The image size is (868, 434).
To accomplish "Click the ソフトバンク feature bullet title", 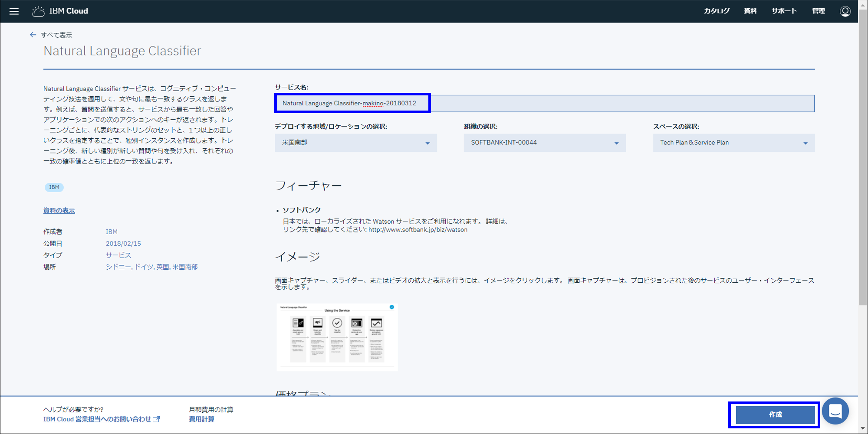I will pos(302,210).
